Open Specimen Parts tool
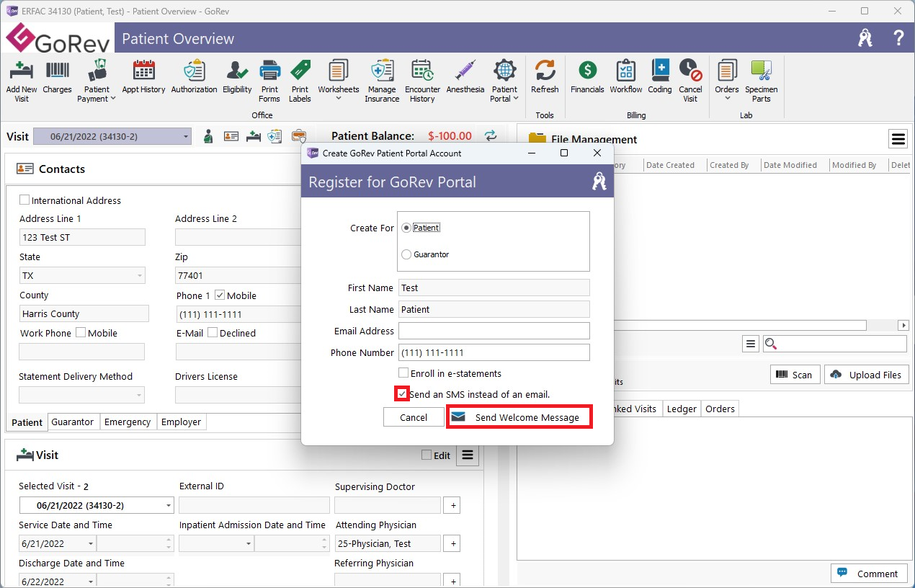The height and width of the screenshot is (588, 915). (762, 81)
